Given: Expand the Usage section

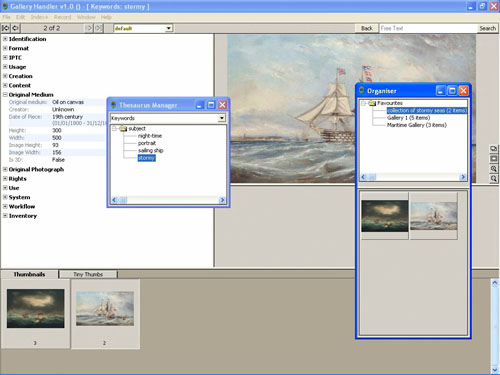Looking at the screenshot, I should (x=5, y=67).
